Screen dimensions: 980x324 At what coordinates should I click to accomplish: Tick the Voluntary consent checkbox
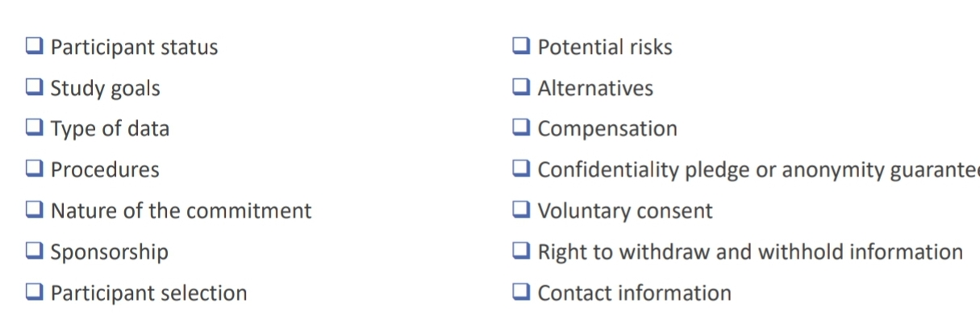pos(522,210)
